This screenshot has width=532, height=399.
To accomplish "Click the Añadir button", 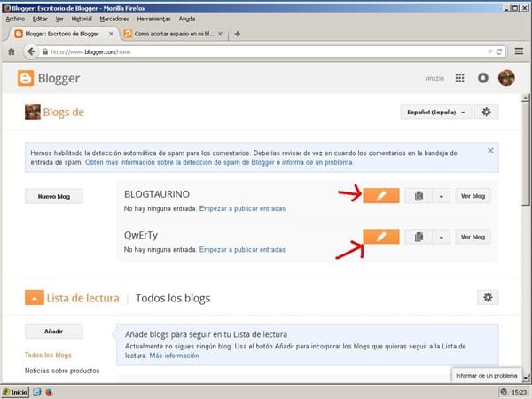I will 54,331.
